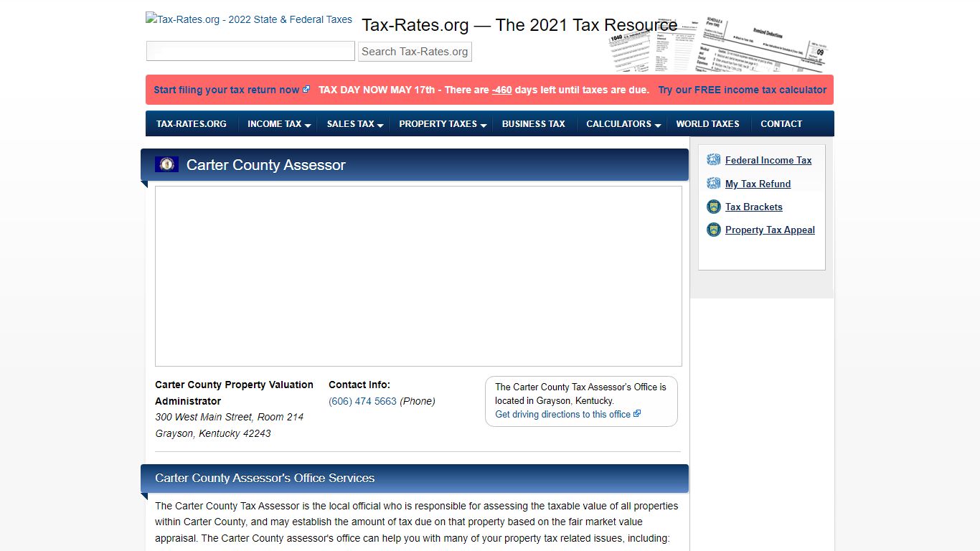Click the Property Tax Appeal seal icon
Screen dimensions: 980x551
click(x=713, y=230)
